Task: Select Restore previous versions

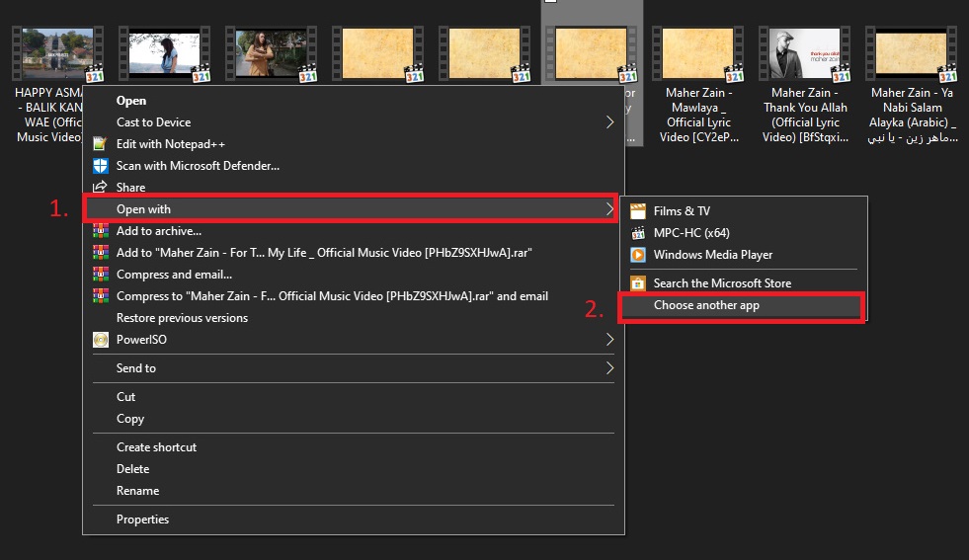Action: [354, 318]
